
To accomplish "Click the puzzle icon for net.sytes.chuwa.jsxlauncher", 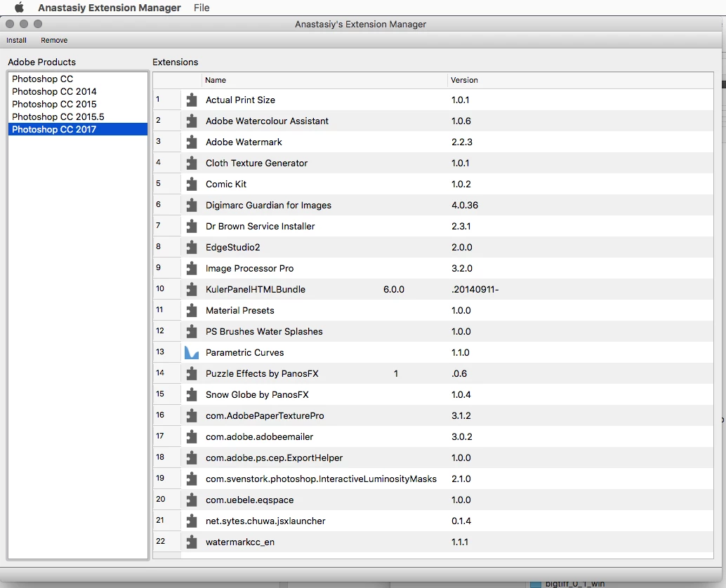I will point(192,521).
